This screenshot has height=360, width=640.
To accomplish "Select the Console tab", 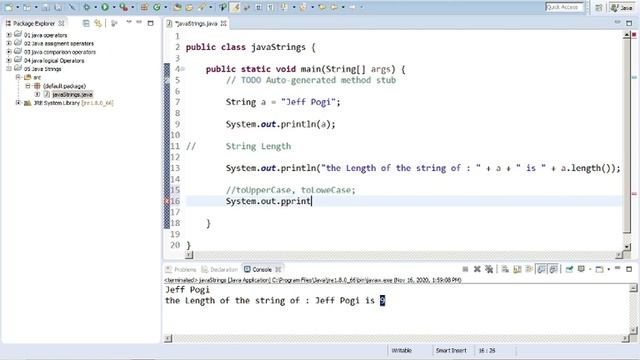I will 262,269.
